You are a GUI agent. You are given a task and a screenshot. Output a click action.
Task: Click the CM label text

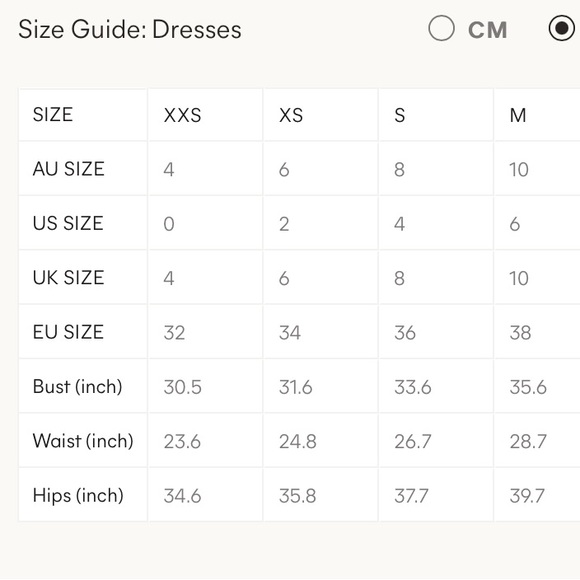[488, 30]
